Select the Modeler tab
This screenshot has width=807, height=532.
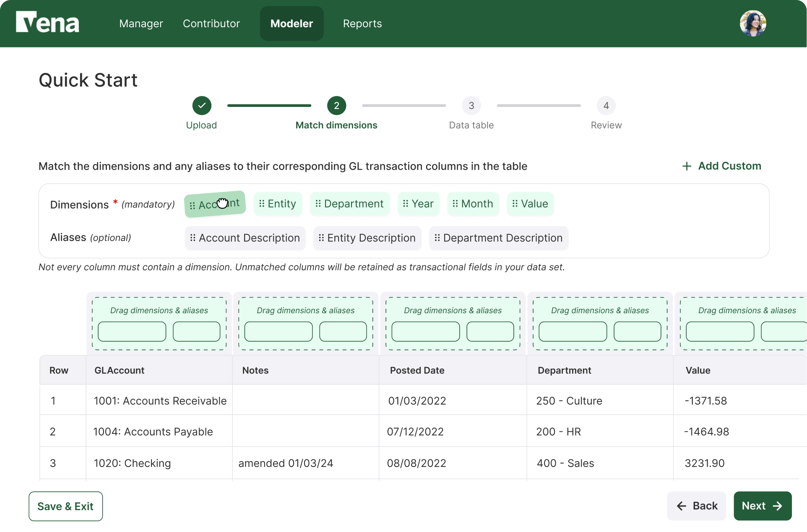(292, 23)
